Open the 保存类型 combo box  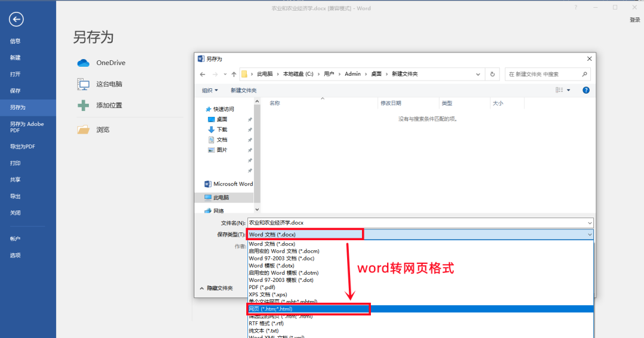(420, 234)
